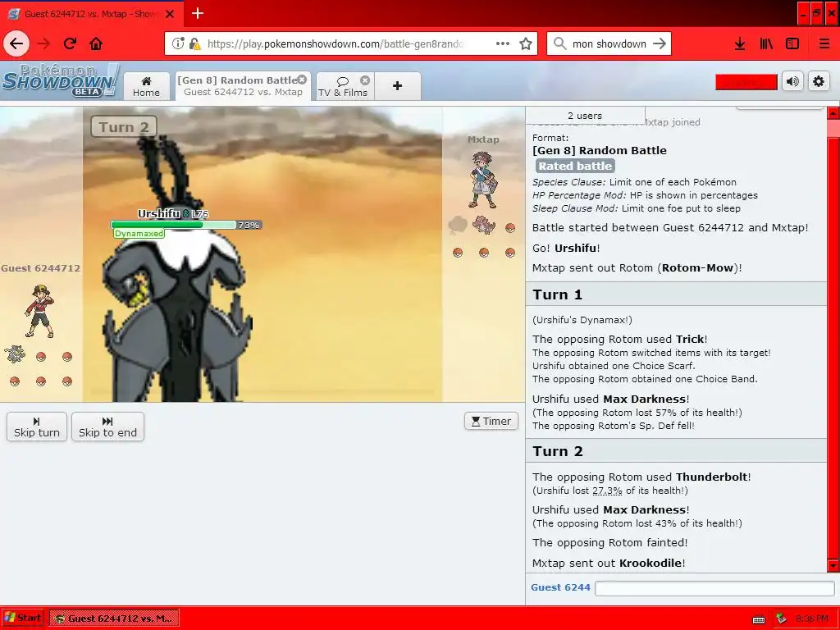Click Mxtap's Krookodile team icon
The image size is (840, 630).
coord(484,225)
